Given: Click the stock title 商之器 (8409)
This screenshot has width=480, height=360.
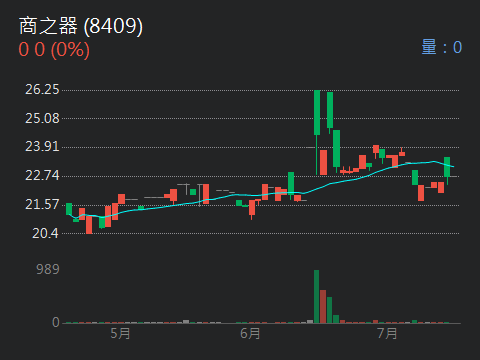Looking at the screenshot, I should pos(81,26).
